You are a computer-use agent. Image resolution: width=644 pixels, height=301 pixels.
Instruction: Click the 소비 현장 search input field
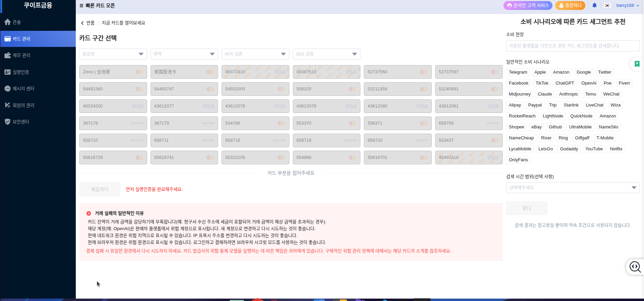(573, 46)
